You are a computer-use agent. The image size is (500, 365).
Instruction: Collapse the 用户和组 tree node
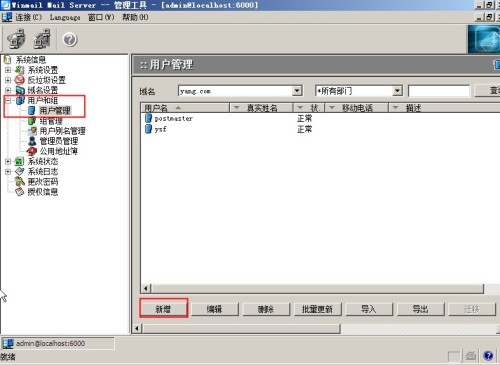[x=8, y=100]
